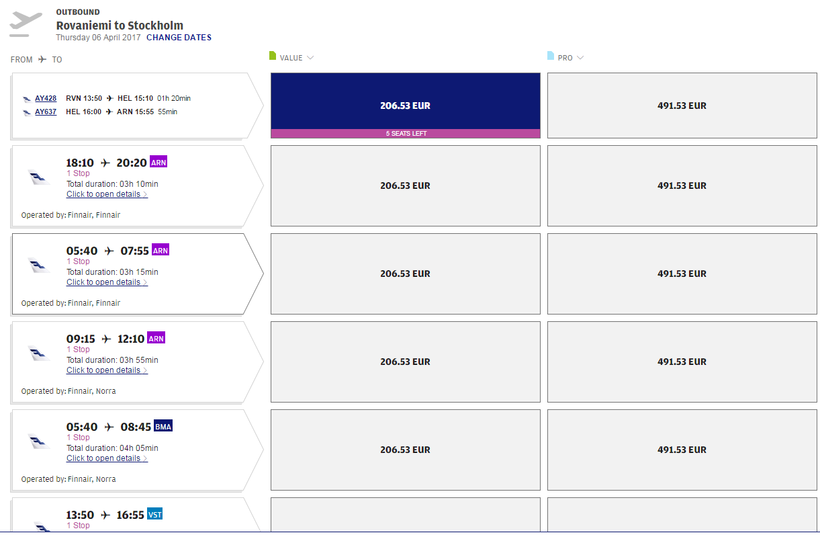The image size is (820, 541).
Task: Click the Rovaniemi to Stockholm heading
Action: point(120,26)
